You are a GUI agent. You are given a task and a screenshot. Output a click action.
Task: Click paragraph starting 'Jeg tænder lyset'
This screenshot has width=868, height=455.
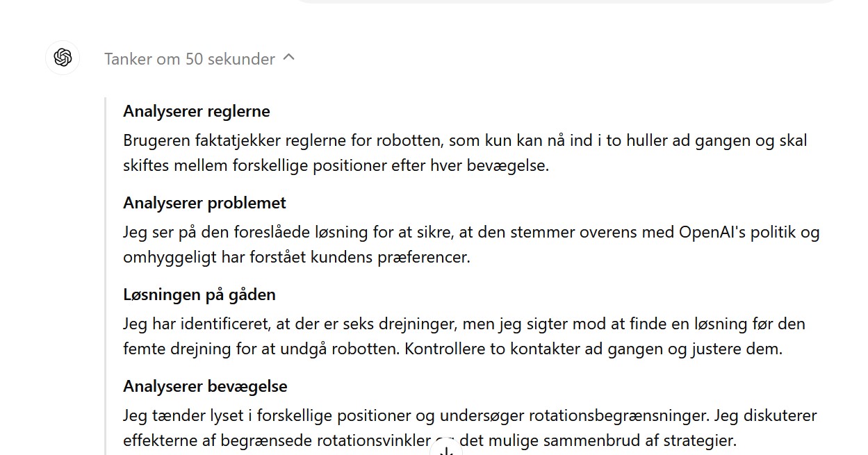470,428
